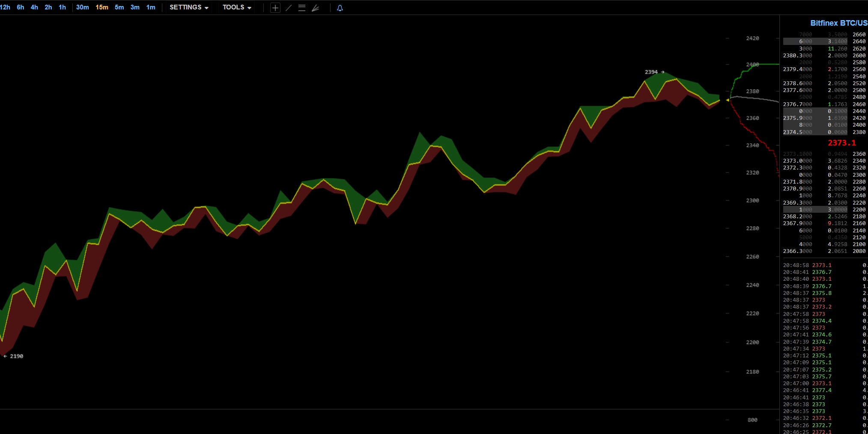Screen dimensions: 868x434
Task: Open the SETTINGS dropdown menu
Action: (189, 7)
